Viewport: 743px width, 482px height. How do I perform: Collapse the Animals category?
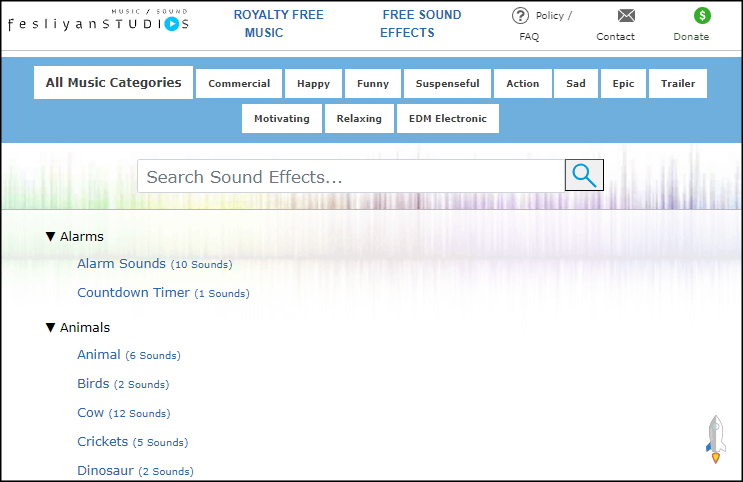[x=52, y=328]
